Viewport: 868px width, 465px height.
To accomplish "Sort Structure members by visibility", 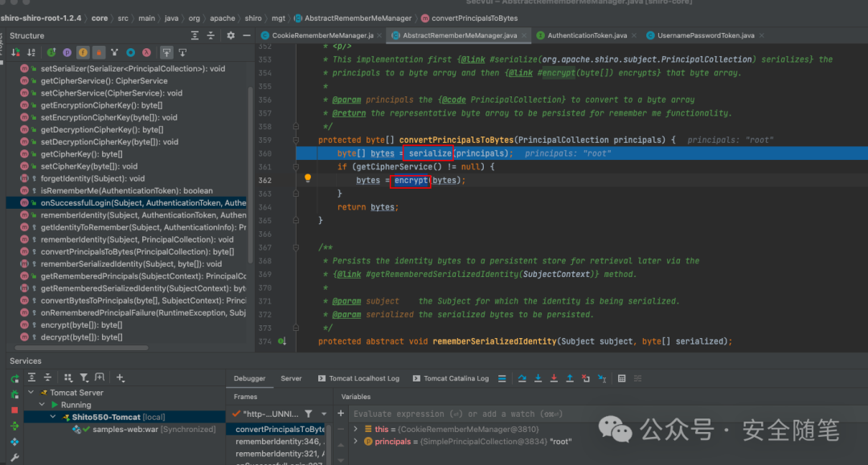I will click(x=15, y=52).
